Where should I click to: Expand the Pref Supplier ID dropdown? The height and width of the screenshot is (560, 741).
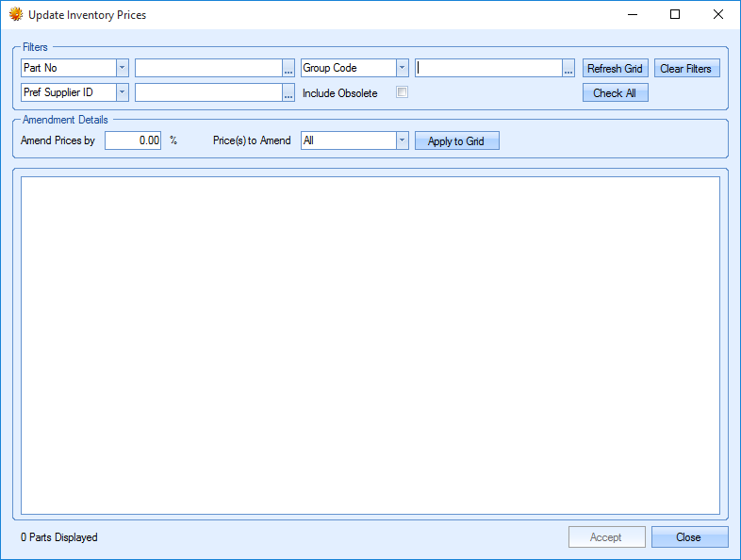[122, 92]
